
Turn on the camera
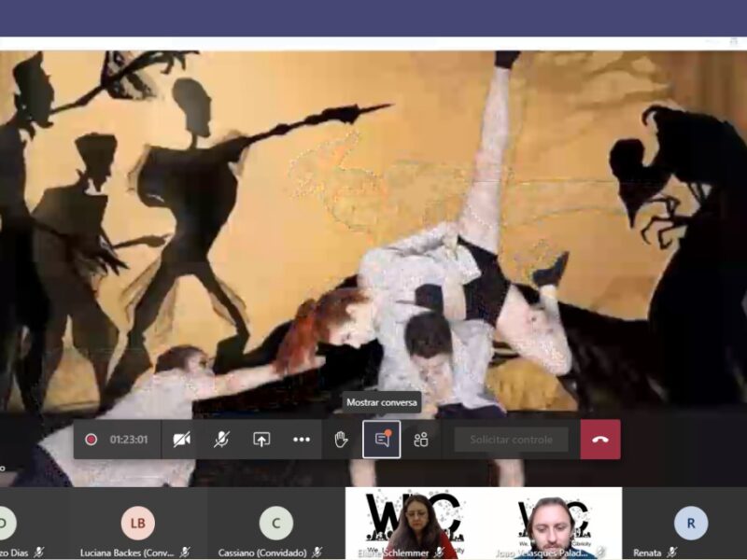pyautogui.click(x=181, y=440)
